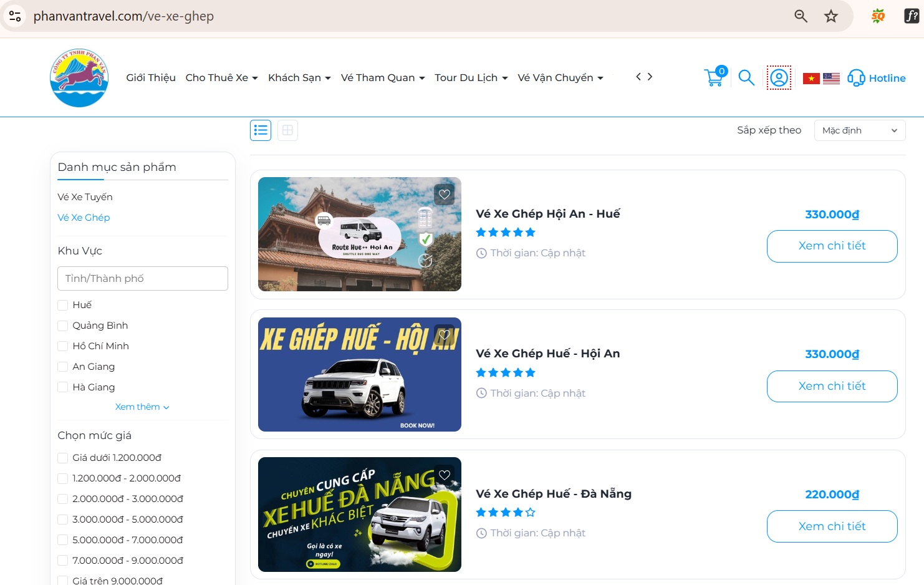Expand the Vé Vận Chuyển menu

[561, 77]
